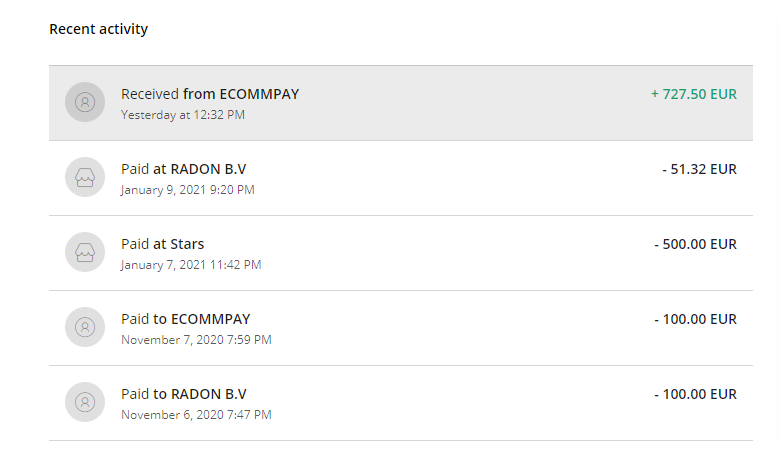Click Yesterday at 12:32 PM timestamp
This screenshot has width=778, height=468.
point(183,115)
